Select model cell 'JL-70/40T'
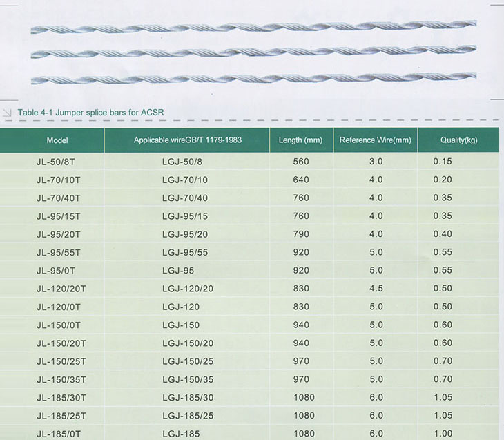Viewport: 504px width, 440px height. 58,198
